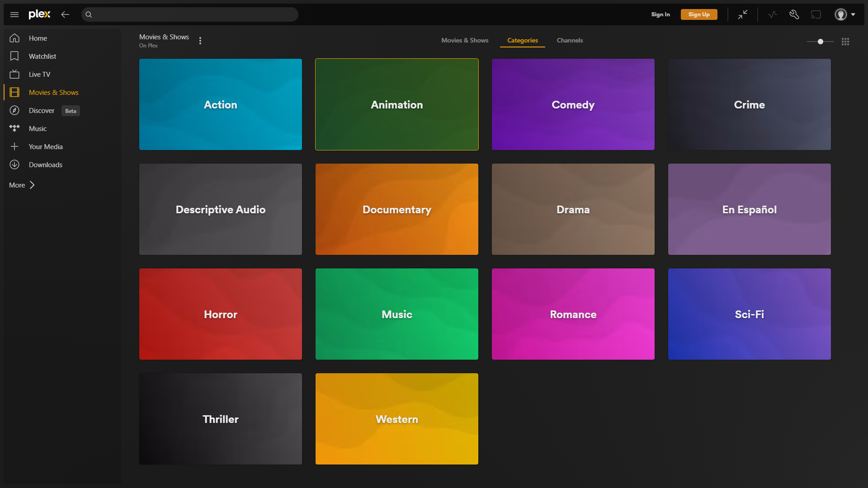
Task: Switch to the Channels tab
Action: (570, 41)
